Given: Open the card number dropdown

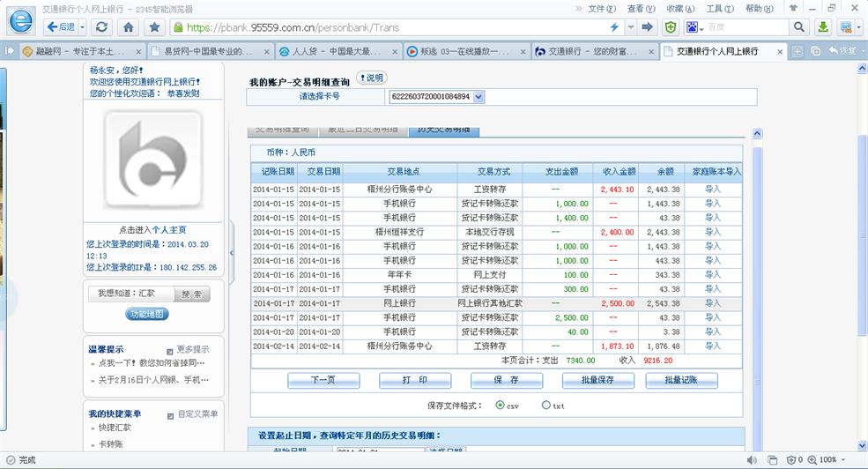Looking at the screenshot, I should [x=479, y=96].
